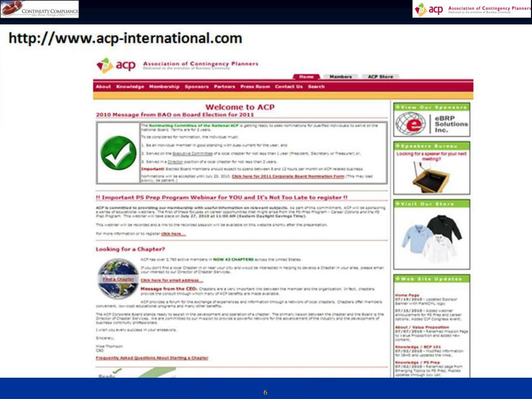Click the 'Find a Chapter' link on globe
Image resolution: width=532 pixels, height=399 pixels.
pos(118,279)
